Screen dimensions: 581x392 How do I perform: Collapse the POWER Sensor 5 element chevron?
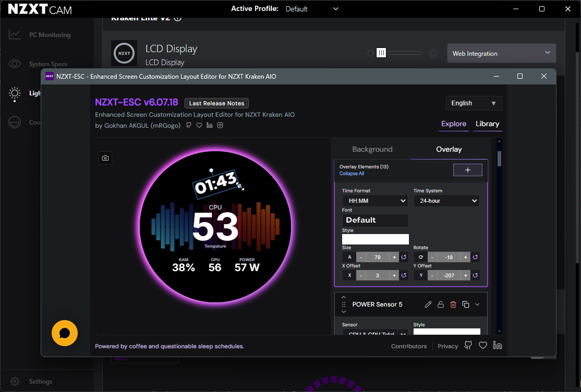[x=477, y=304]
